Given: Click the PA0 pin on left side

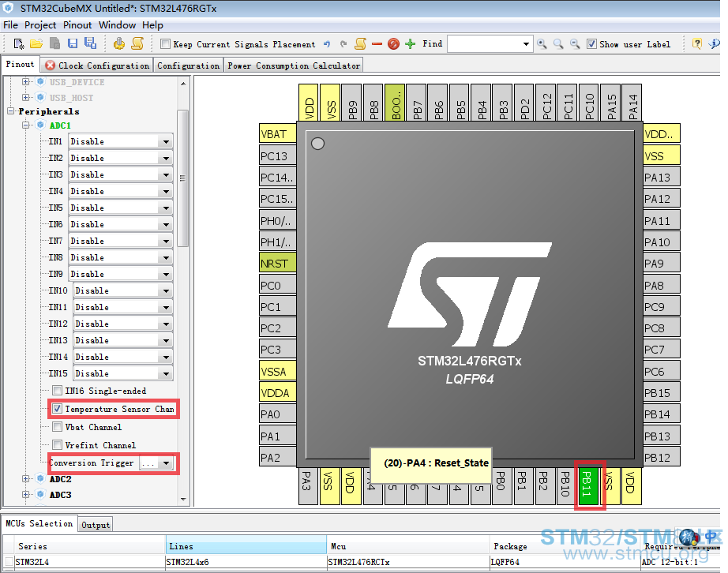Looking at the screenshot, I should (278, 414).
